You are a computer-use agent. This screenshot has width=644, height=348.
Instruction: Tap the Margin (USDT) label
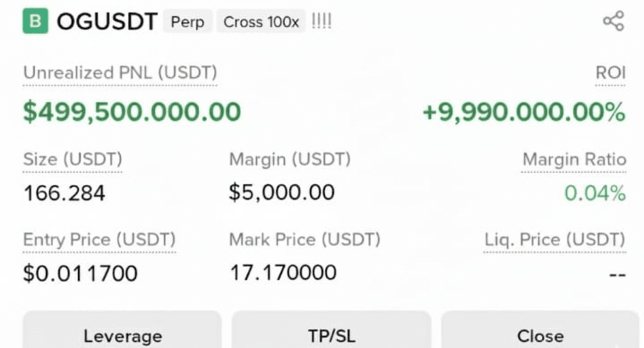pyautogui.click(x=290, y=159)
